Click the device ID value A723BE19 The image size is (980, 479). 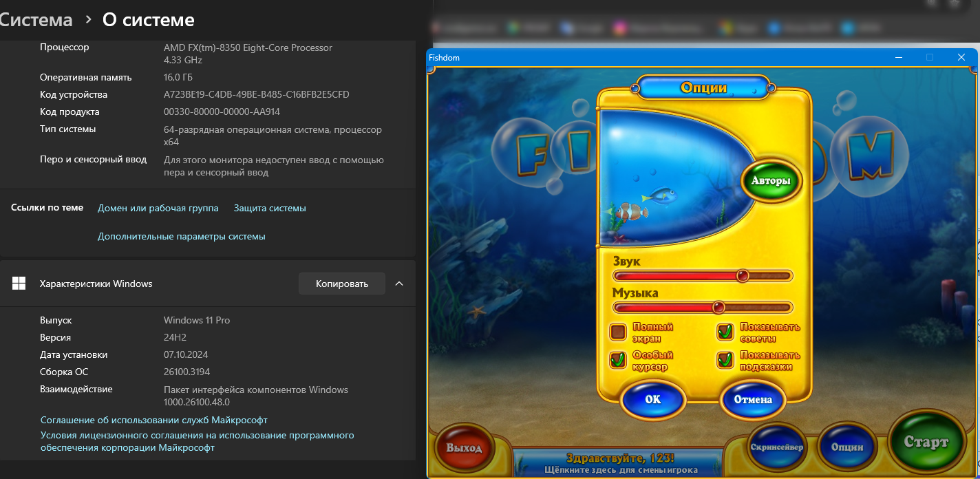tap(257, 94)
